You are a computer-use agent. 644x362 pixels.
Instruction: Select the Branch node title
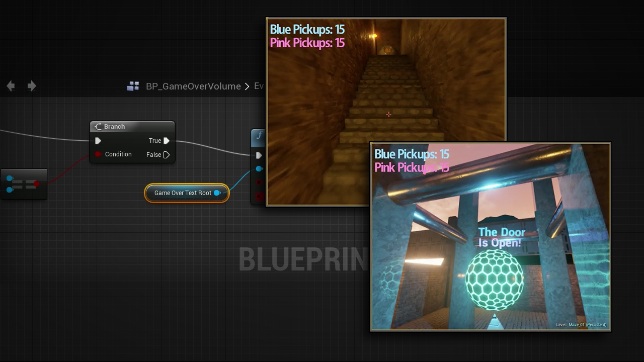click(x=115, y=127)
